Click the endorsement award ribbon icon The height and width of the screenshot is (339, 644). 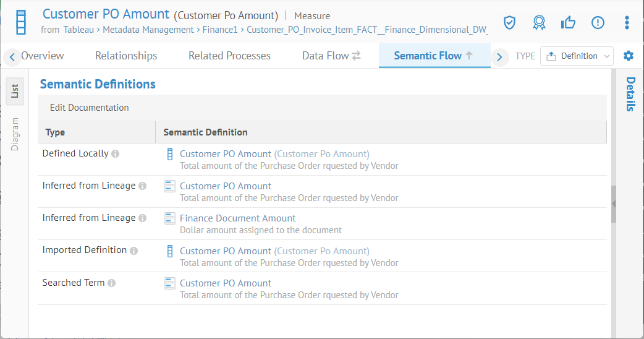[x=539, y=23]
